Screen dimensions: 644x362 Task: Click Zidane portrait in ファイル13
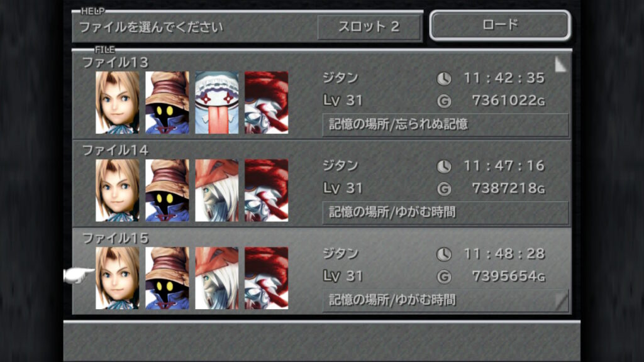[x=118, y=102]
